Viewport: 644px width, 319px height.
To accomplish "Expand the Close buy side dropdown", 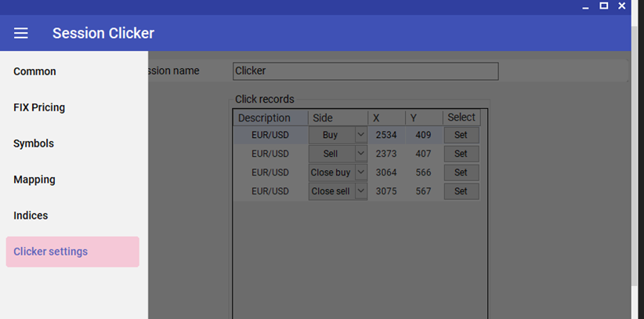I will [x=360, y=172].
